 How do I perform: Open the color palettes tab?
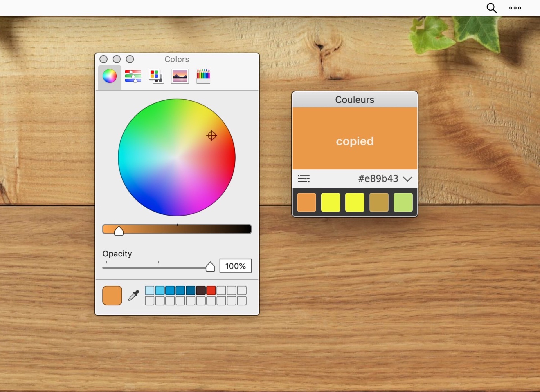click(x=156, y=76)
